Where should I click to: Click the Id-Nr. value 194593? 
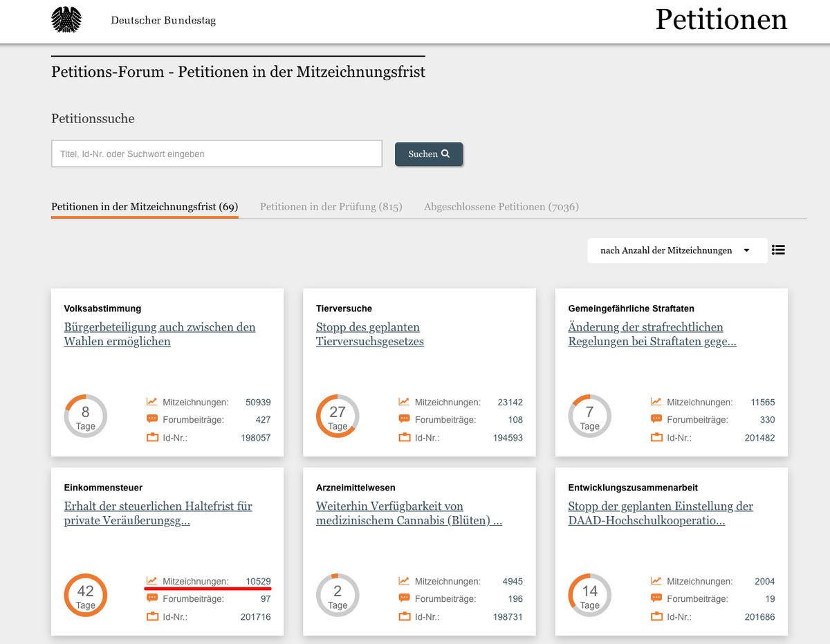click(508, 438)
